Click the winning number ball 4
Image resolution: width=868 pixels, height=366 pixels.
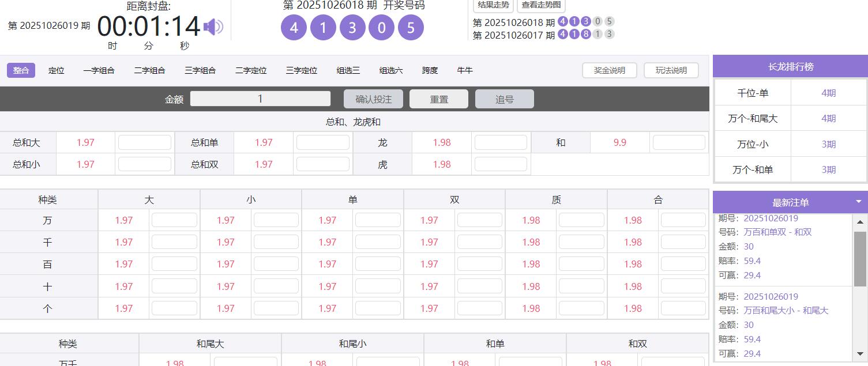294,27
